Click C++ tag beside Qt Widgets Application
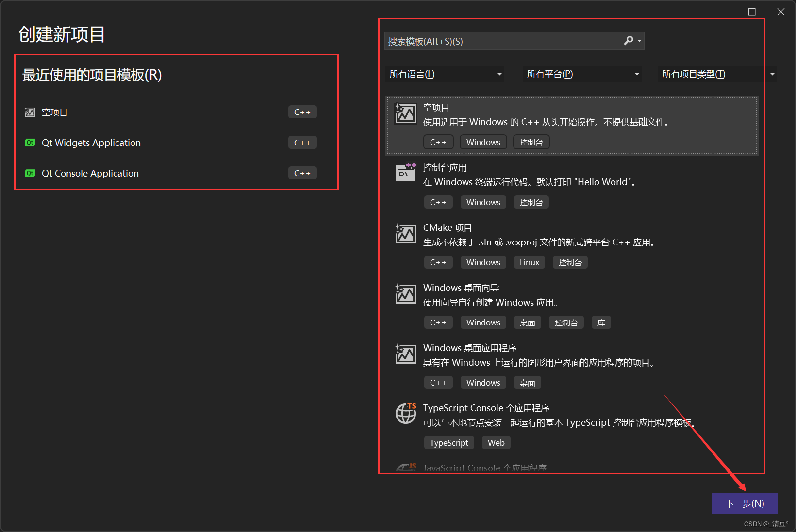The image size is (796, 532). click(302, 143)
